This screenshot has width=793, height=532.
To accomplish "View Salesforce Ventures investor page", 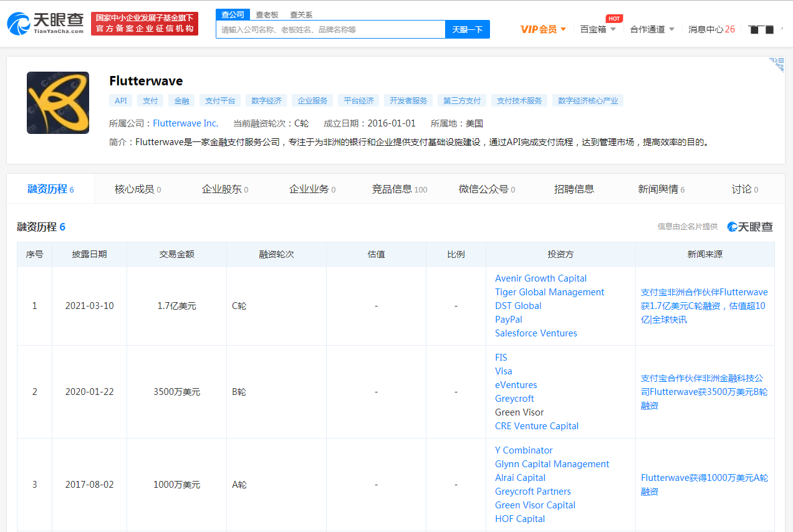I will pyautogui.click(x=536, y=333).
